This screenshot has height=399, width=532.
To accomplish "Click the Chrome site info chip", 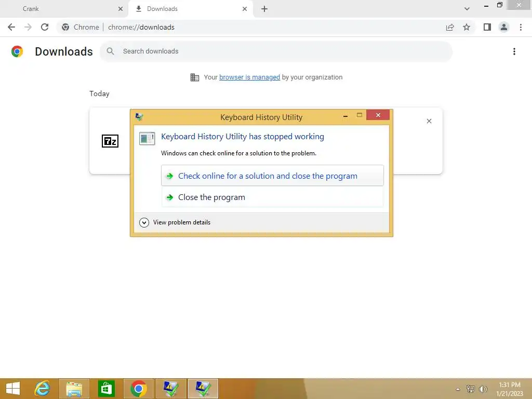I will [80, 27].
